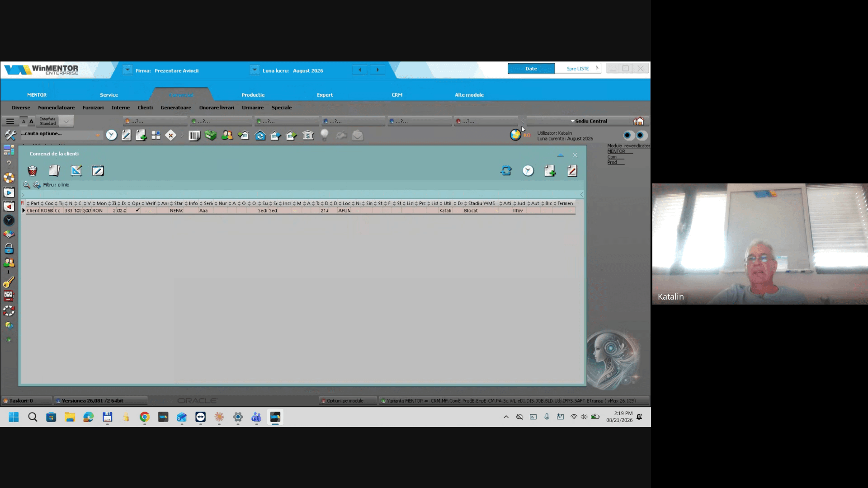Click the clock icon in the Comenzi panel
The image size is (868, 488).
(528, 171)
